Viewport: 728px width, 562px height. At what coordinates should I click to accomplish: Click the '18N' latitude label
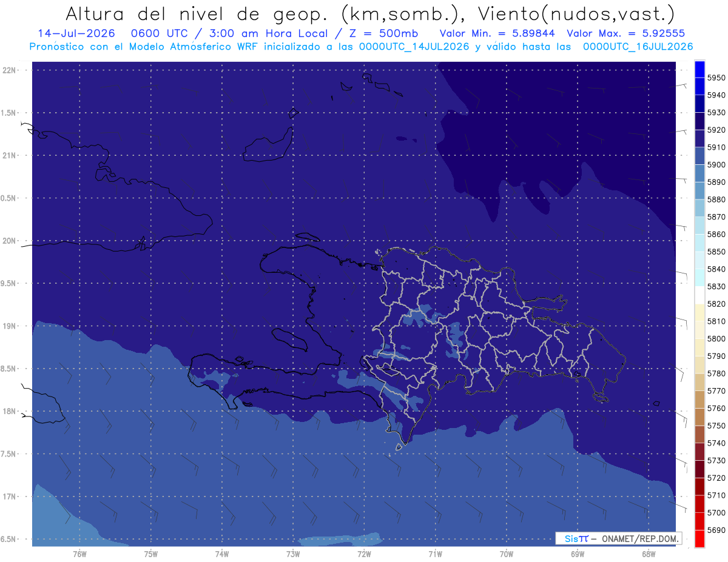click(10, 412)
